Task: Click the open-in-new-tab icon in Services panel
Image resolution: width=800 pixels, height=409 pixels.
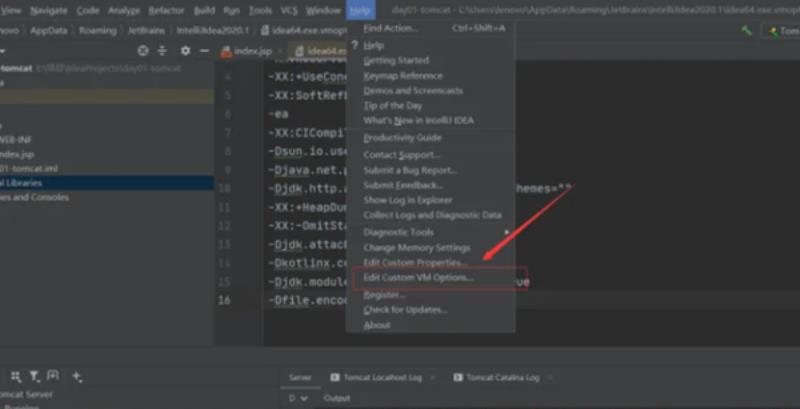Action: [53, 376]
